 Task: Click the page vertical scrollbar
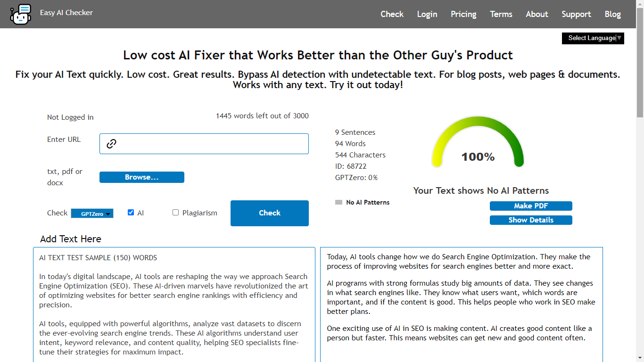(x=640, y=189)
